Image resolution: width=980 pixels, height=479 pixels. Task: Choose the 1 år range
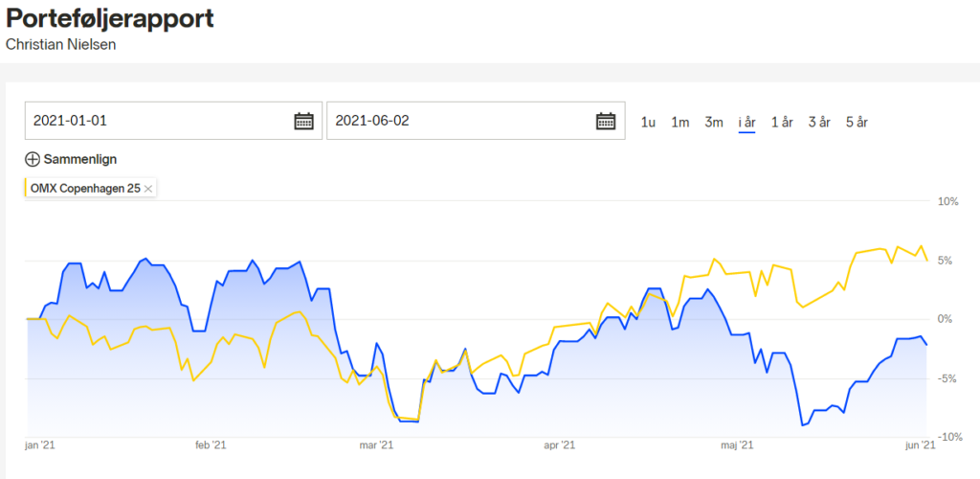tap(782, 122)
